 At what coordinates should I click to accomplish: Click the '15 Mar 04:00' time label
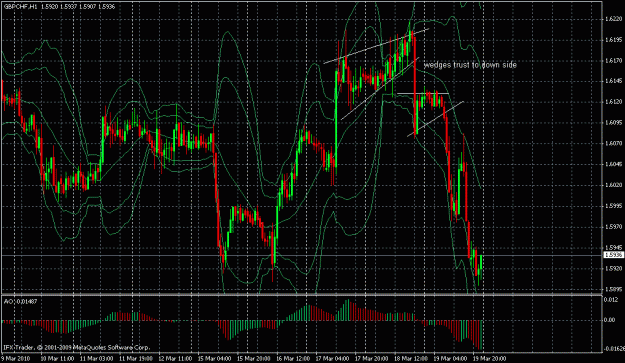pyautogui.click(x=215, y=359)
